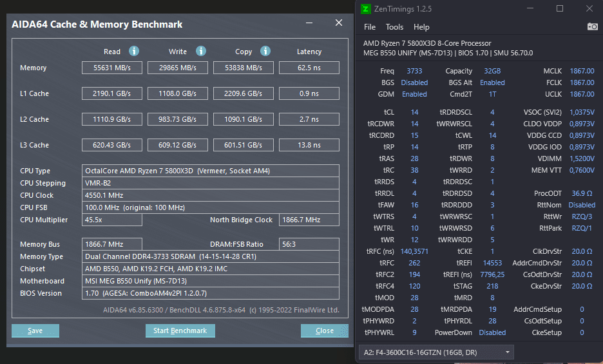603x364 pixels.
Task: Select the Memory Latency value 62.5 ns
Action: [x=309, y=68]
